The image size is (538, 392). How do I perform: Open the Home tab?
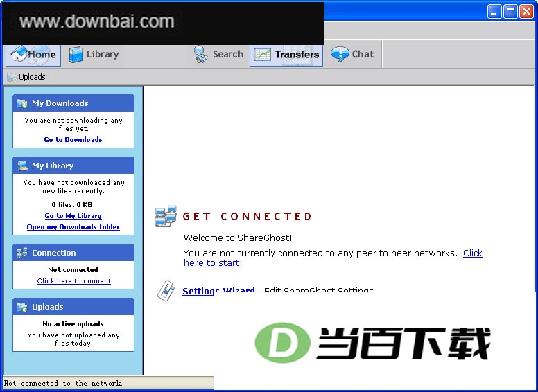pos(33,55)
